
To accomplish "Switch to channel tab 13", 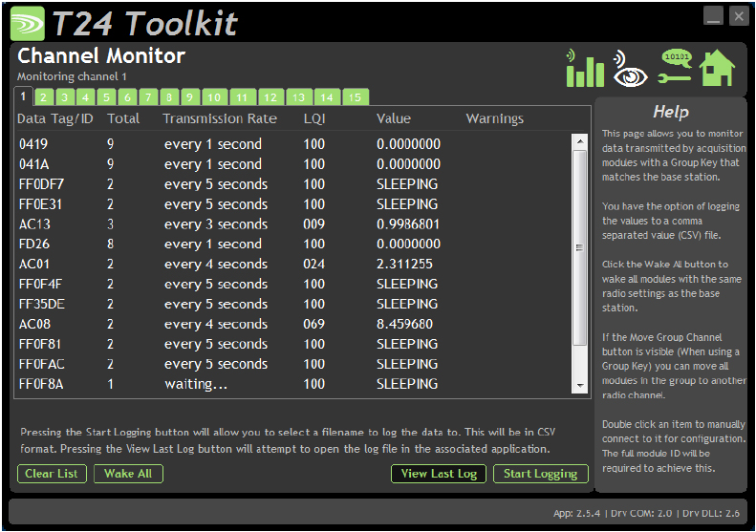I will (x=298, y=97).
